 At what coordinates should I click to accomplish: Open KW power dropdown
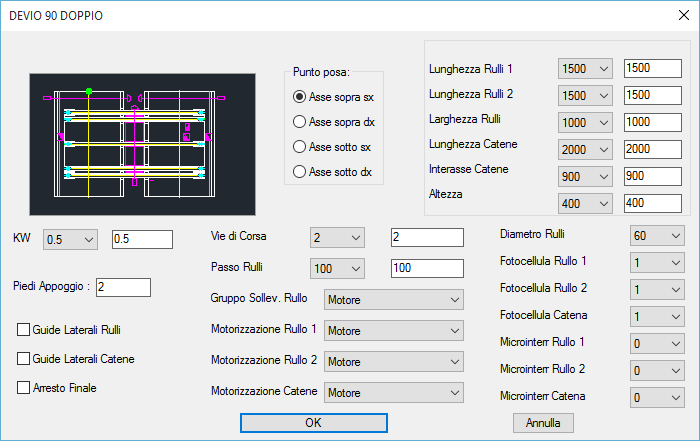click(x=70, y=240)
